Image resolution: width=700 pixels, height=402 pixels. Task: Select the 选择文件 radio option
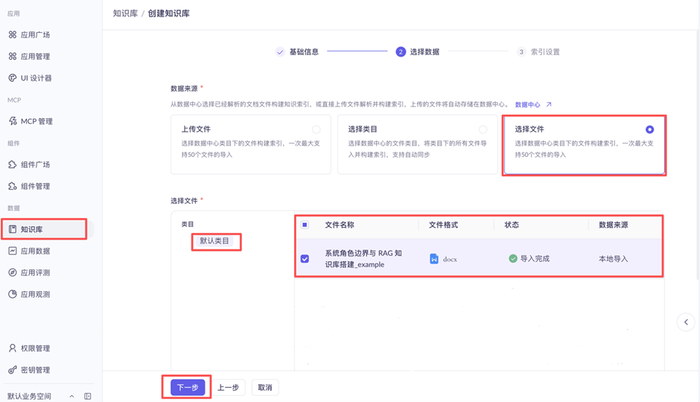[650, 130]
